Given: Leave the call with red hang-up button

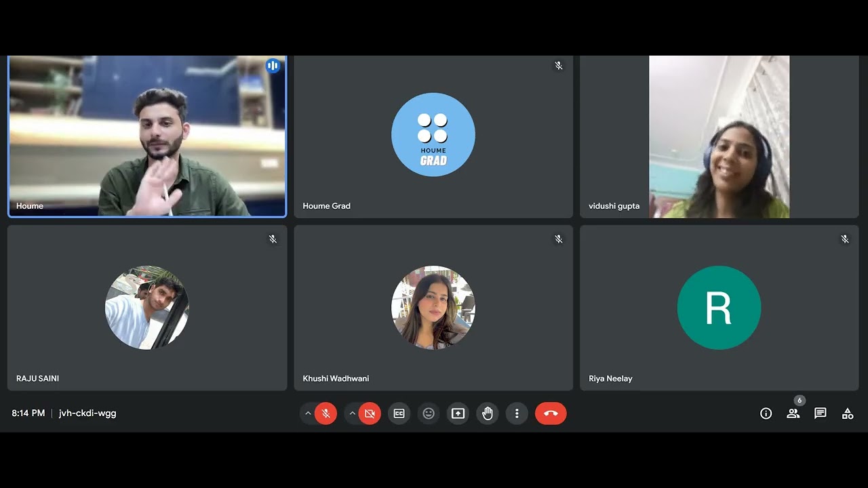Looking at the screenshot, I should [x=551, y=413].
